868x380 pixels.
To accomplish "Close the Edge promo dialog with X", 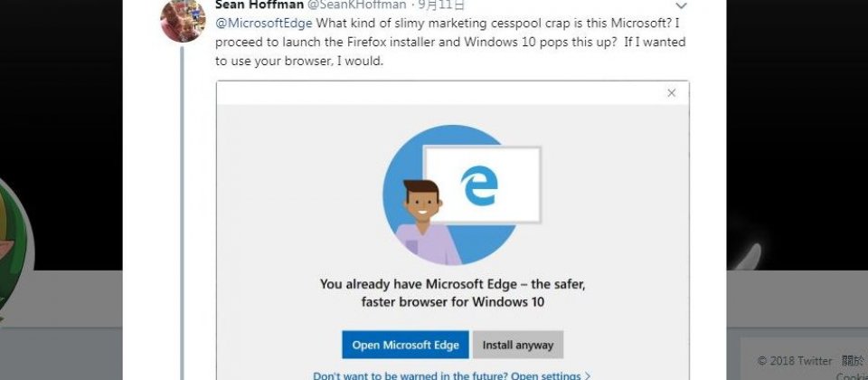I will (x=672, y=93).
